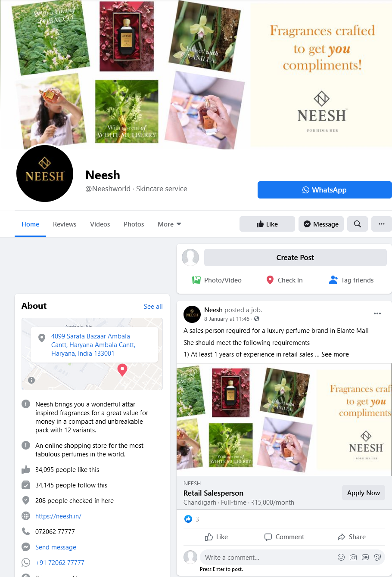Open the job post's three-dot menu
This screenshot has width=392, height=577.
(x=377, y=313)
